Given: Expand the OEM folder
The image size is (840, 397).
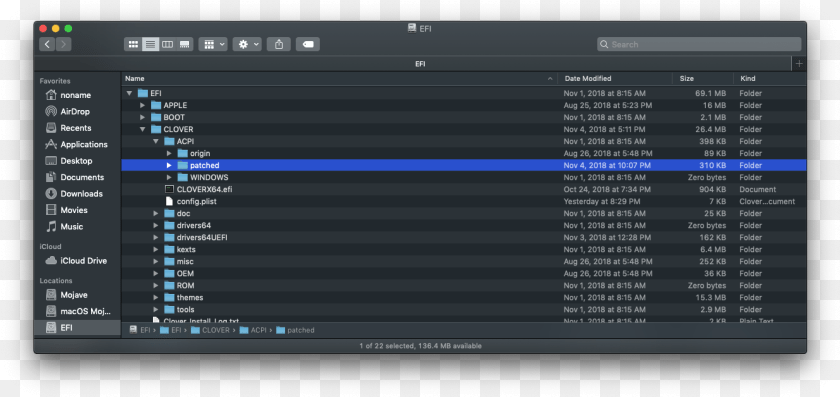Looking at the screenshot, I should [x=155, y=273].
